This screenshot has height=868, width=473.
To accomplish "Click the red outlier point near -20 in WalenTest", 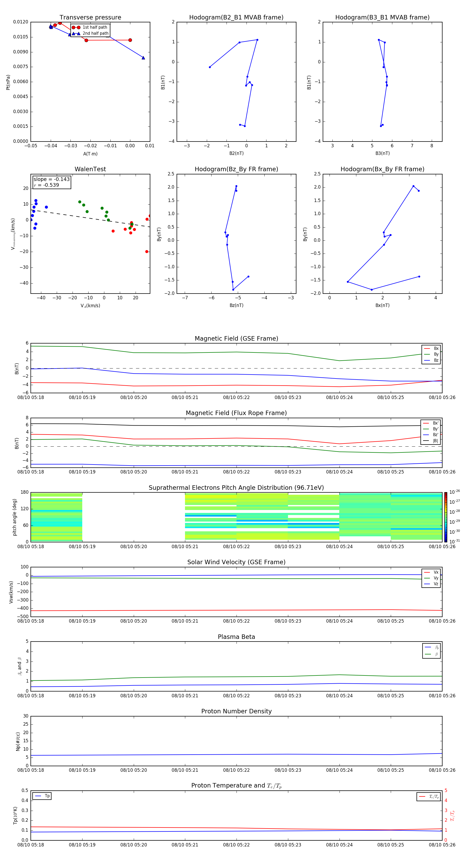I will tap(146, 252).
